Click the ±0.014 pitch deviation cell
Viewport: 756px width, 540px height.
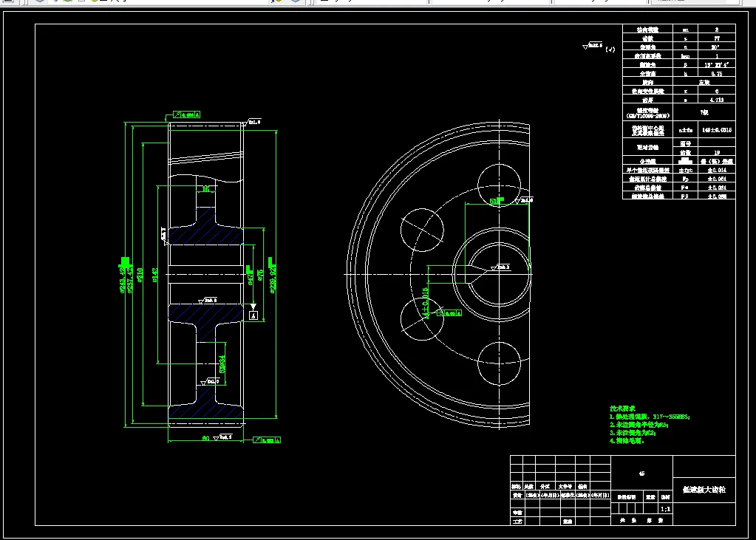tap(717, 170)
